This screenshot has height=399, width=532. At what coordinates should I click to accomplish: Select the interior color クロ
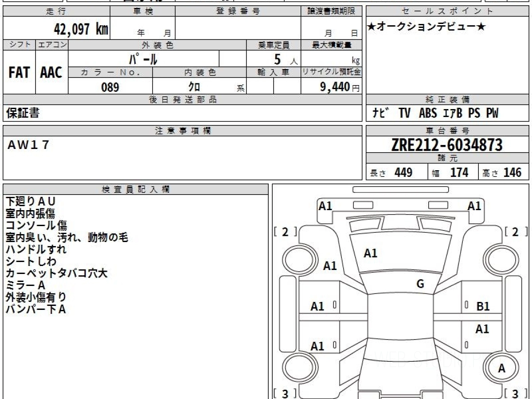coord(194,87)
